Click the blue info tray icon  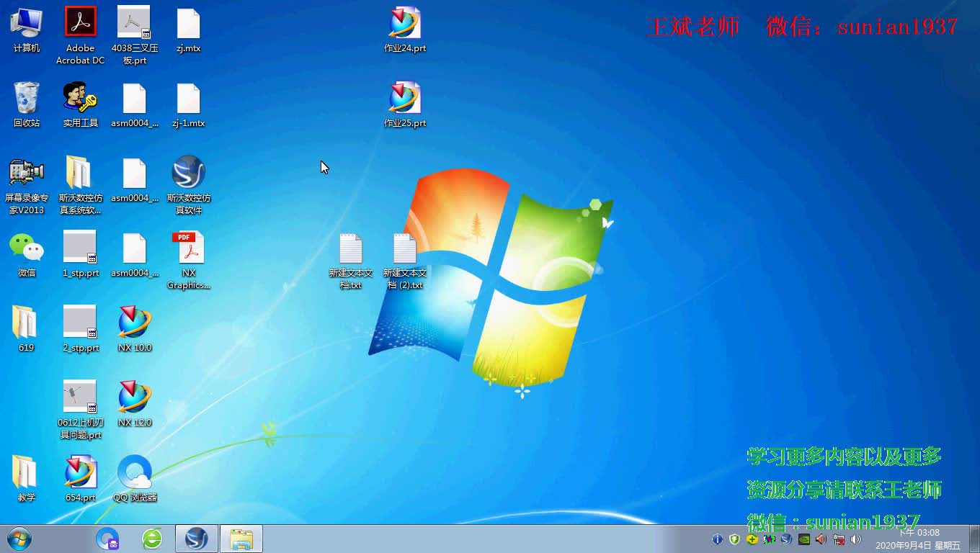point(717,539)
